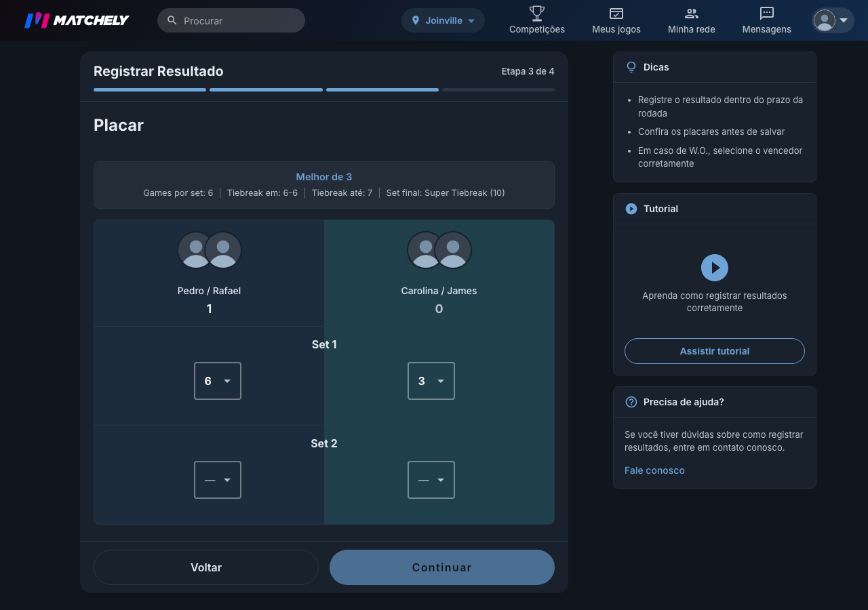Click the search magnifier icon

(172, 20)
